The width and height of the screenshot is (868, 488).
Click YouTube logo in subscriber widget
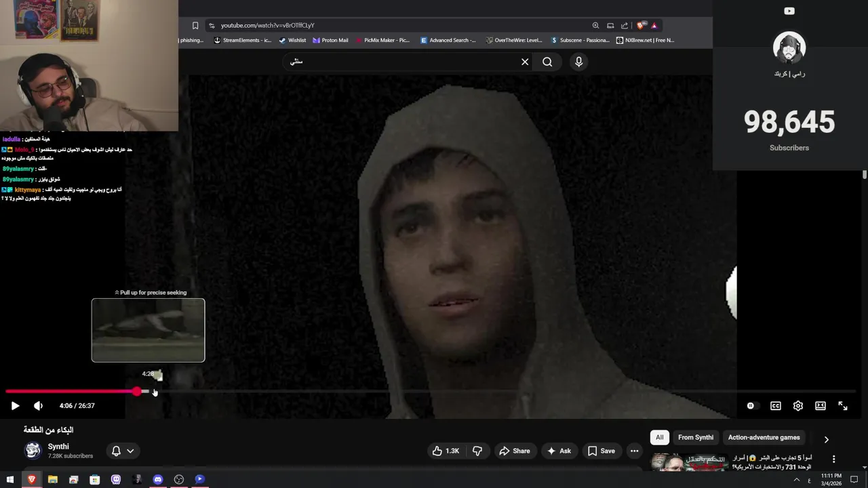[x=789, y=11]
